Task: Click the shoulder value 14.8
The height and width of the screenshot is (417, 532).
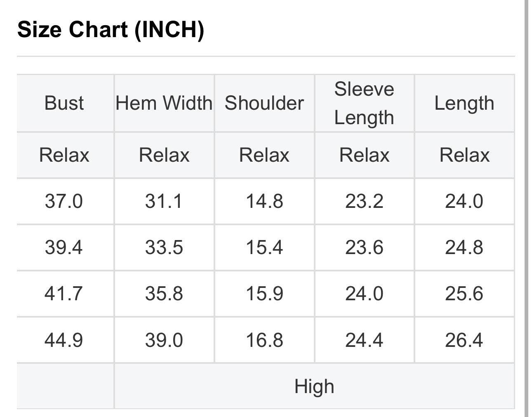Action: (264, 201)
